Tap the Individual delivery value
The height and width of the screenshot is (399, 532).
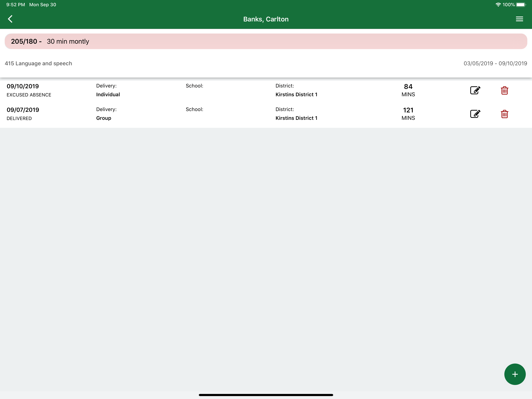tap(108, 94)
